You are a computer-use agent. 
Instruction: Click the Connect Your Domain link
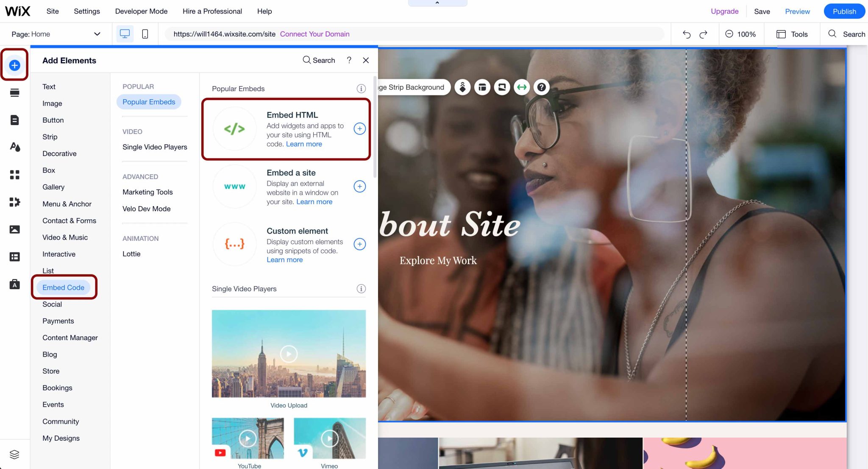tap(314, 34)
